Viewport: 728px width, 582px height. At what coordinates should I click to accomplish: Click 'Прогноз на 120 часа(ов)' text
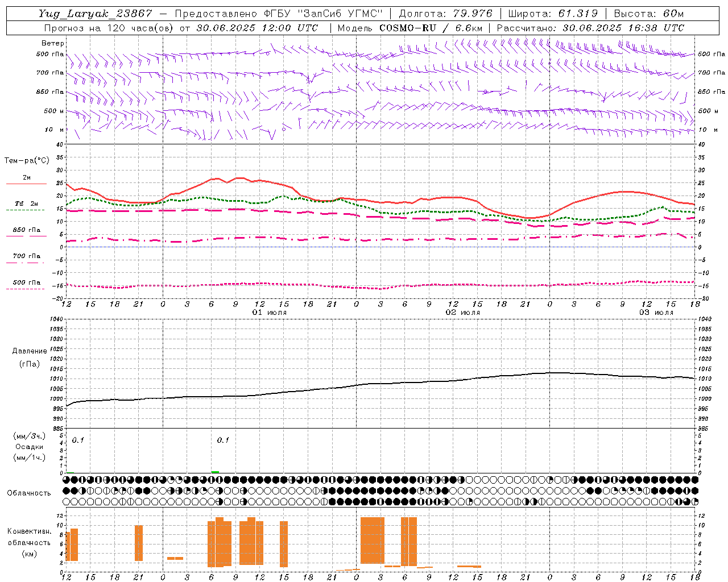click(x=109, y=28)
